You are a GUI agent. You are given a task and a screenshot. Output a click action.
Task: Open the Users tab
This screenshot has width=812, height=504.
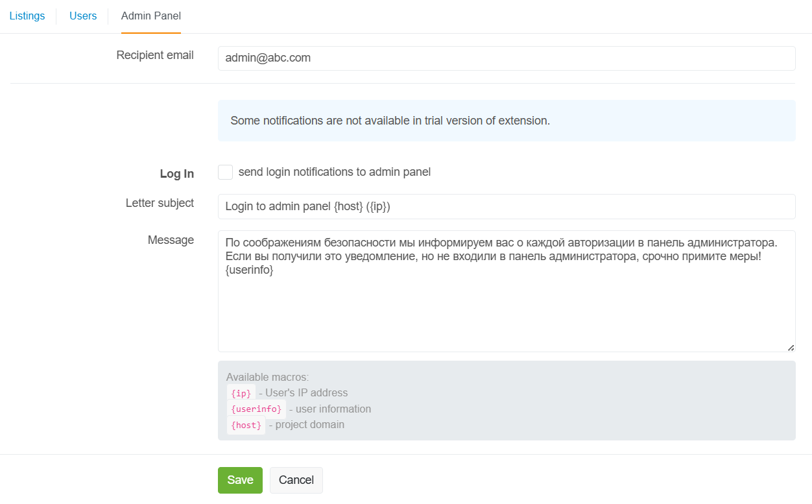(83, 16)
